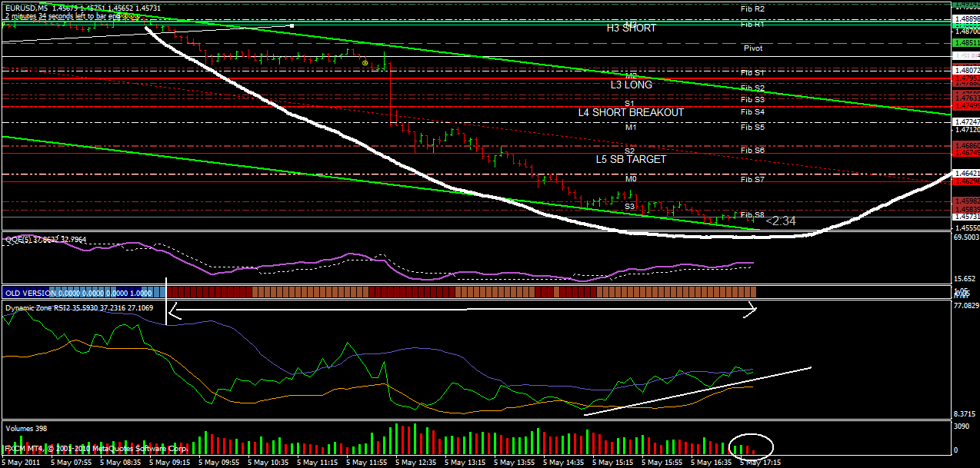
Task: Click the L5 SB TARGET label
Action: point(632,160)
